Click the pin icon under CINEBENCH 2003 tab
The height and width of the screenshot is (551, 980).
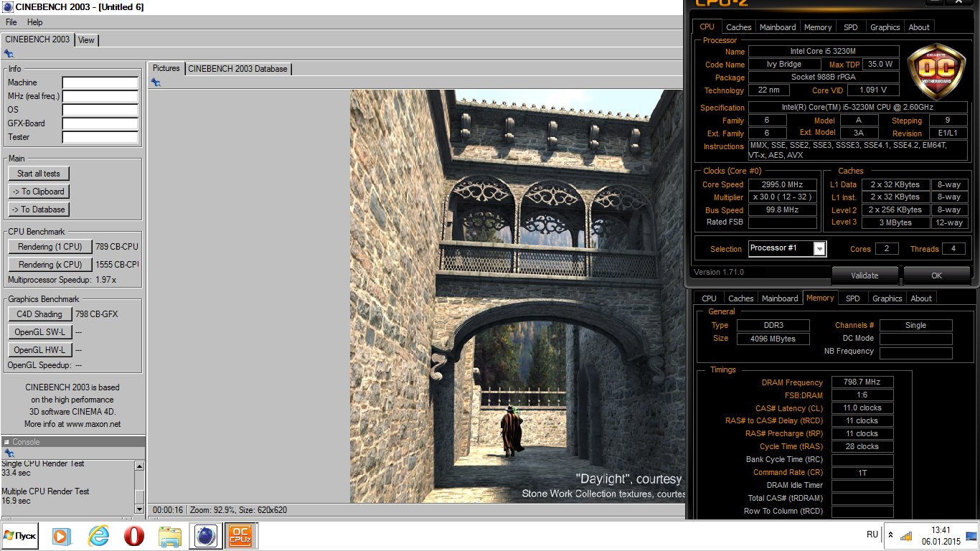click(9, 54)
